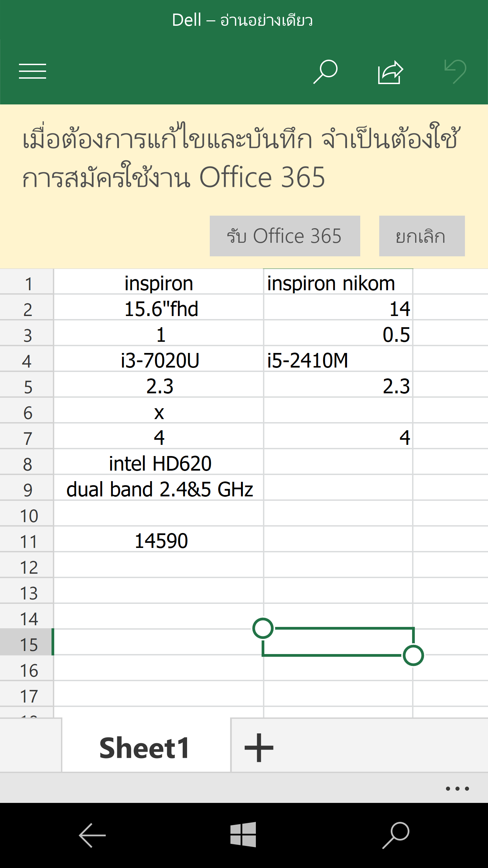Tap the Dell document title
488x868 pixels.
(x=242, y=20)
